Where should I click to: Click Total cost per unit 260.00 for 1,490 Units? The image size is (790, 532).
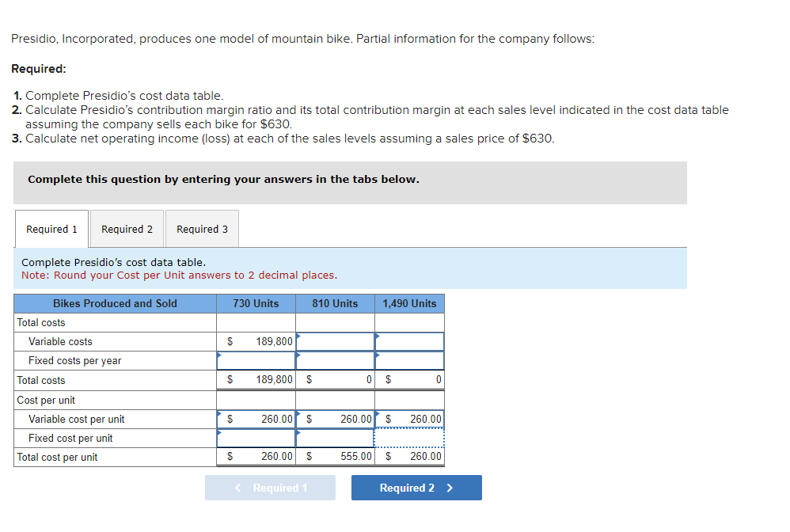[409, 457]
